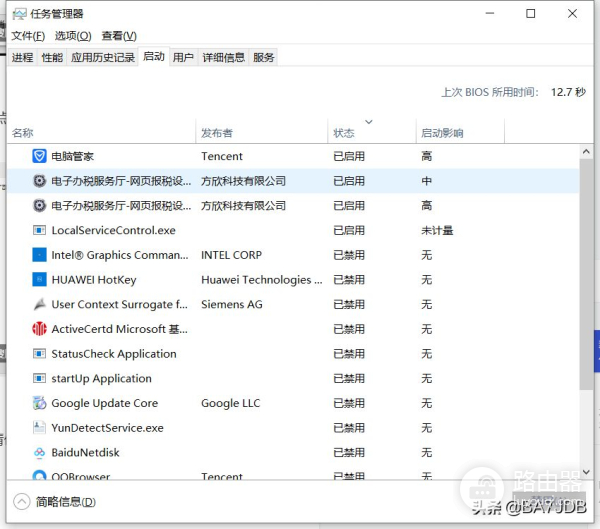Click the gear icon of the 电子办税服务厅 row with 中 impact
600x529 pixels.
[39, 181]
